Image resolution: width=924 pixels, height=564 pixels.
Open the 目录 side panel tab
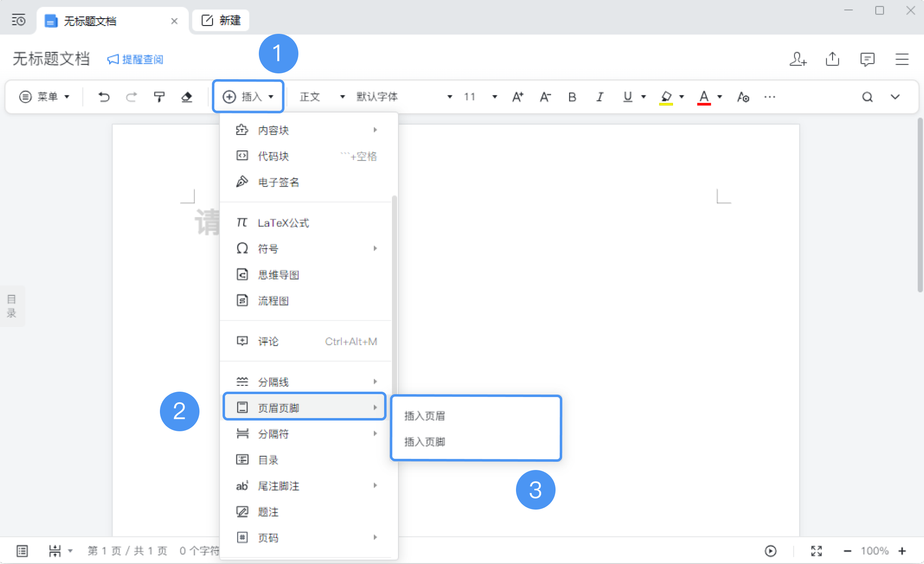(x=12, y=306)
